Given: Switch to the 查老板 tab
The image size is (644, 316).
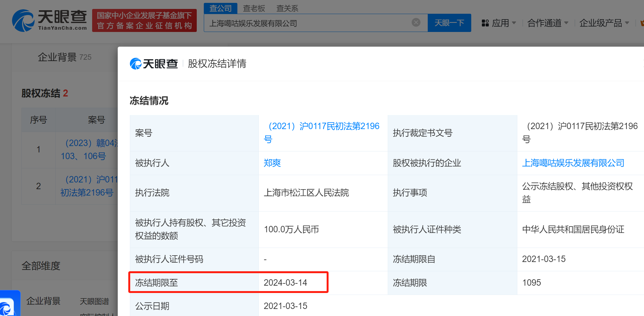Looking at the screenshot, I should point(254,8).
